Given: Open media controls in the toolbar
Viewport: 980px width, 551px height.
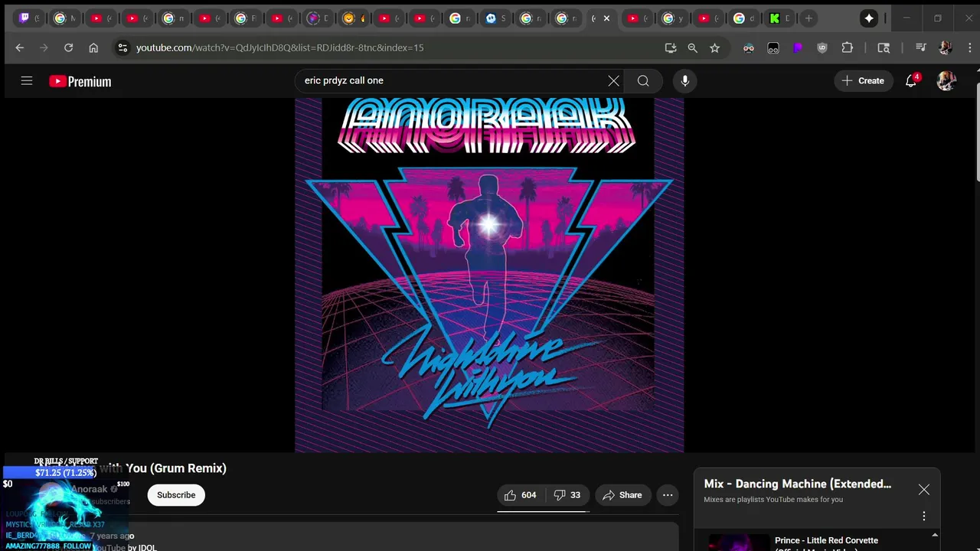Looking at the screenshot, I should point(921,47).
